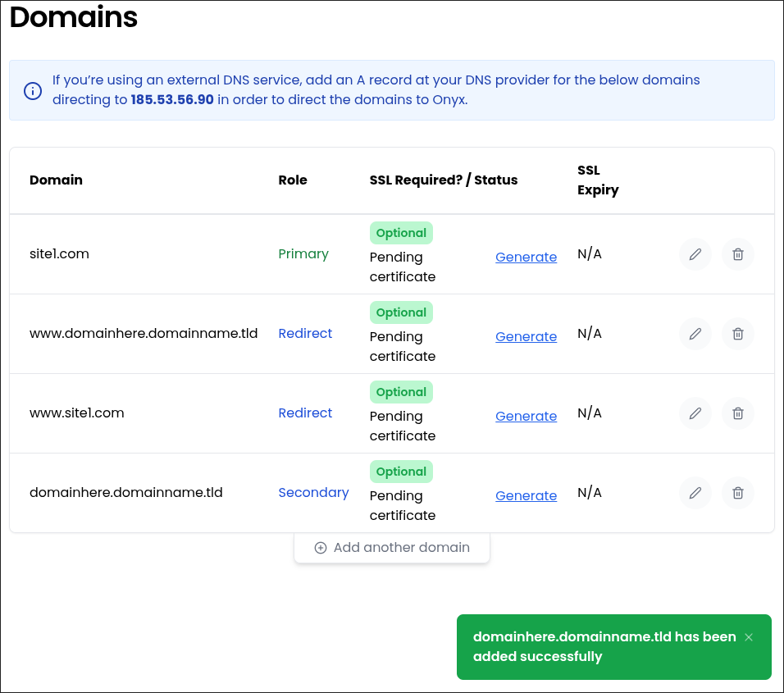Generate certificate for Secondary domainhere.domainname.tld
The height and width of the screenshot is (693, 784).
click(x=526, y=495)
